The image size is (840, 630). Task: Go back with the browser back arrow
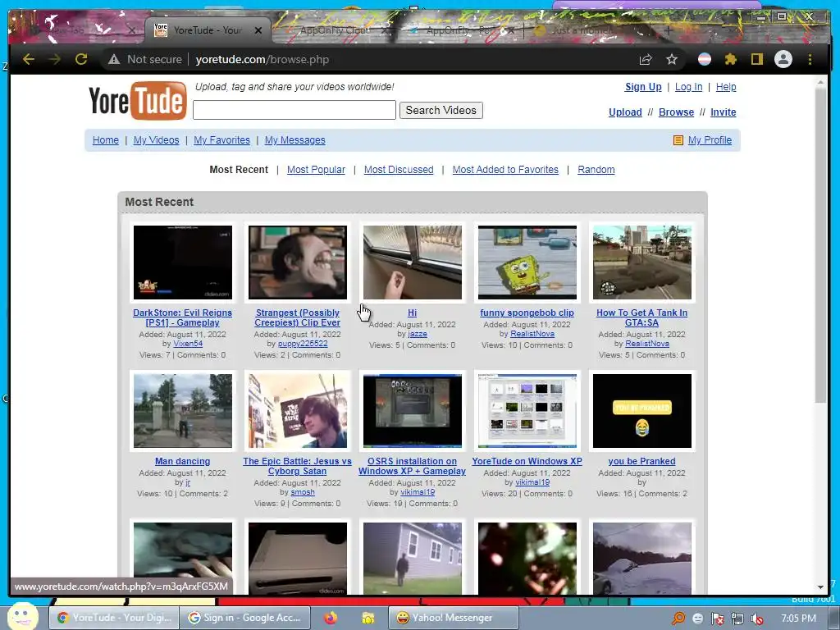[x=29, y=59]
